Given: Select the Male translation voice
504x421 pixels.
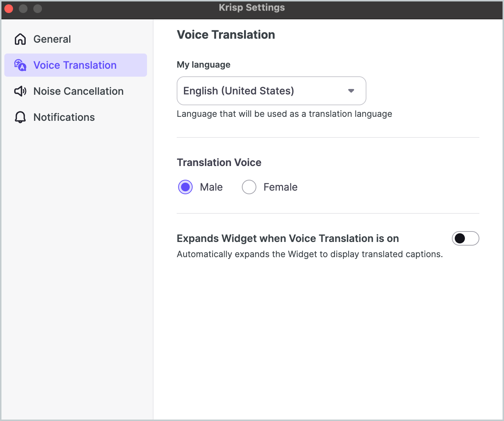Looking at the screenshot, I should click(x=185, y=187).
